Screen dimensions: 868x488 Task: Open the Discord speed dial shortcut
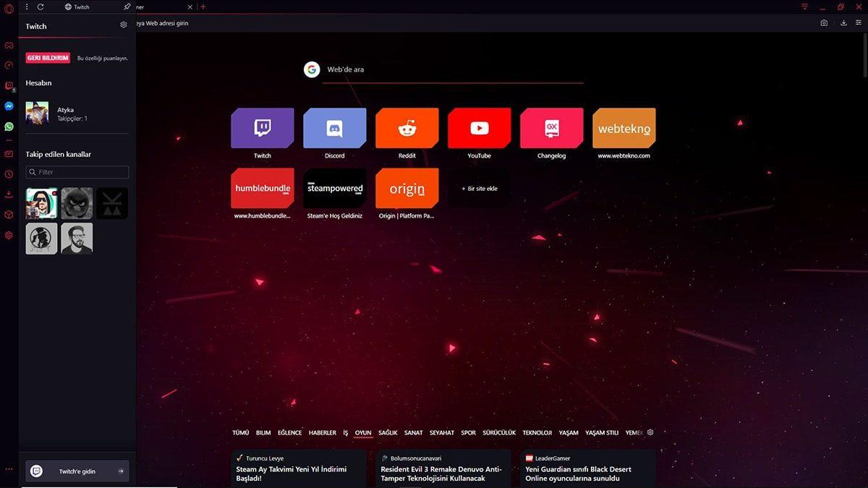[x=334, y=127]
